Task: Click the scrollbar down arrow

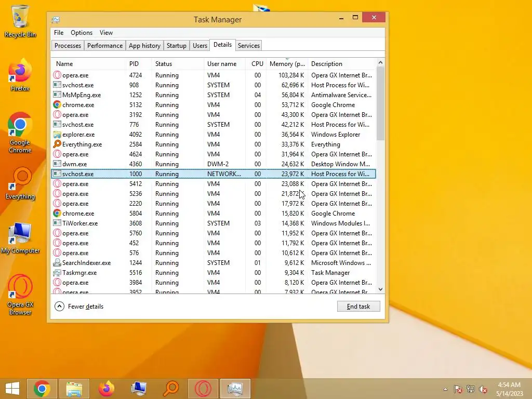Action: coord(380,289)
